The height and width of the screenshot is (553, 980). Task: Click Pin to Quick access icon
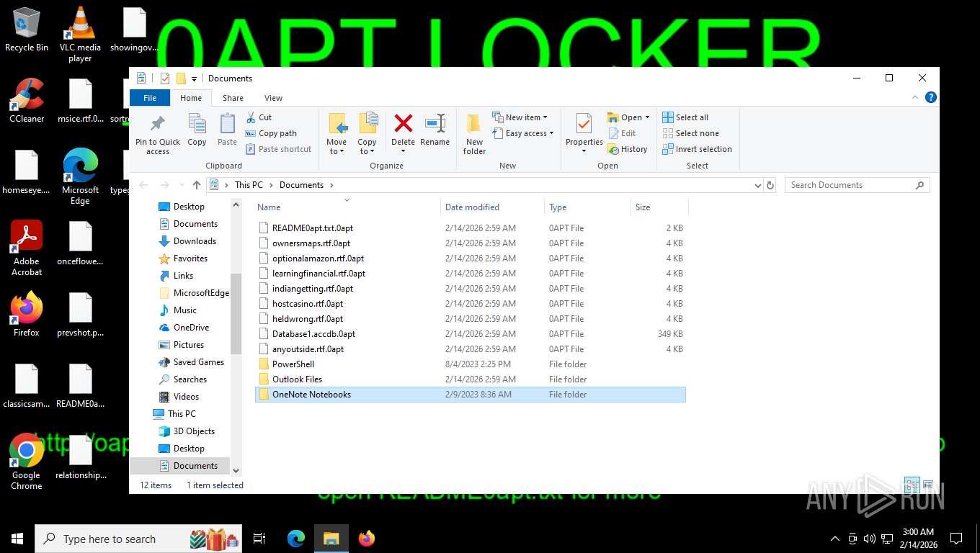coord(157,124)
